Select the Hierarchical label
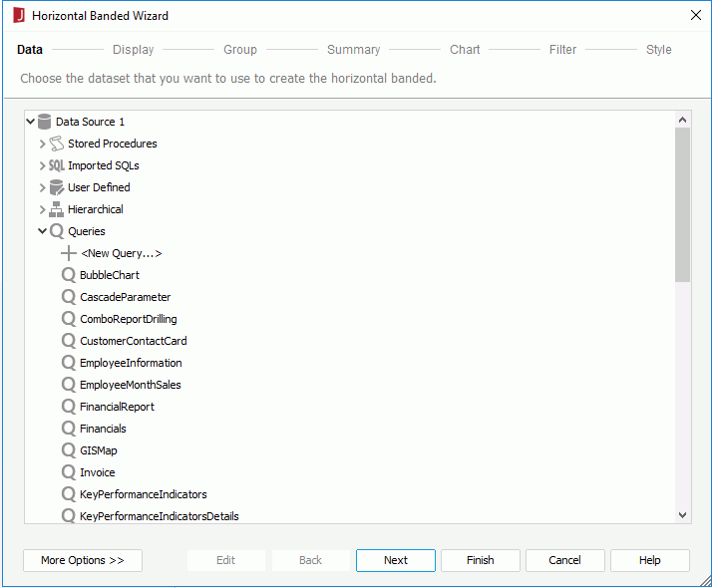The image size is (712, 588). click(96, 209)
